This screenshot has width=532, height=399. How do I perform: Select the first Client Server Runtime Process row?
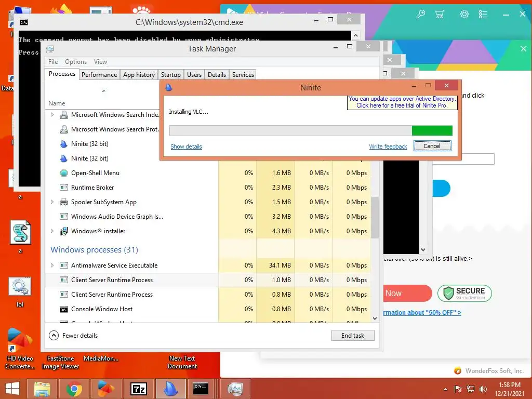pyautogui.click(x=131, y=280)
